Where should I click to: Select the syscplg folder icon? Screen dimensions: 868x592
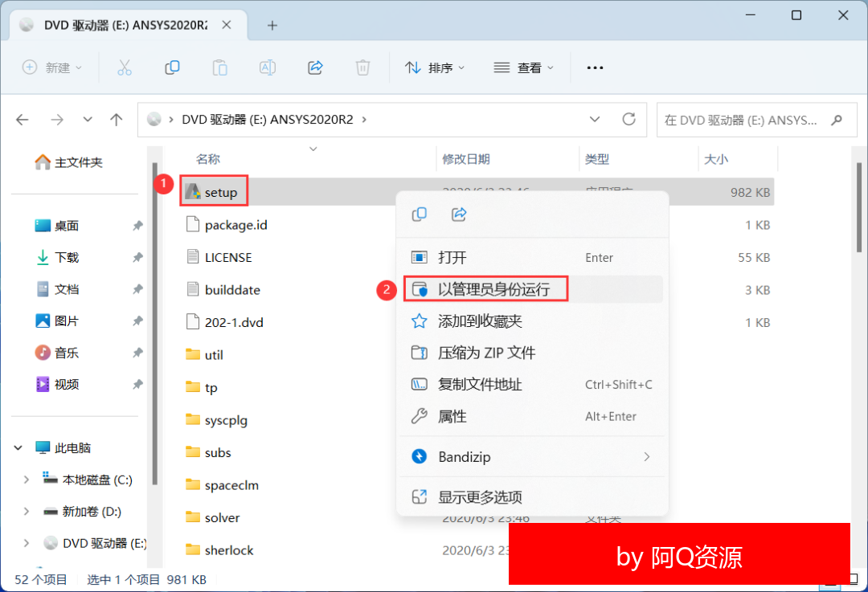click(x=193, y=419)
